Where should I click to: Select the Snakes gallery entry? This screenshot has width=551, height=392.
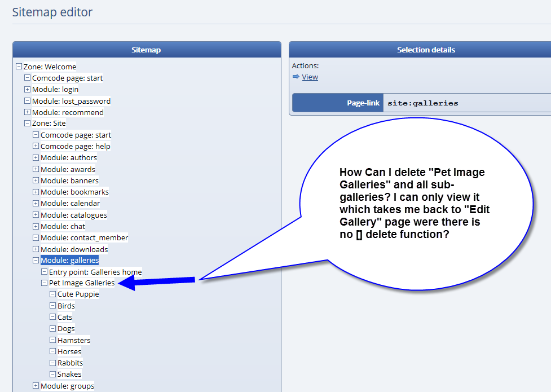coord(69,375)
